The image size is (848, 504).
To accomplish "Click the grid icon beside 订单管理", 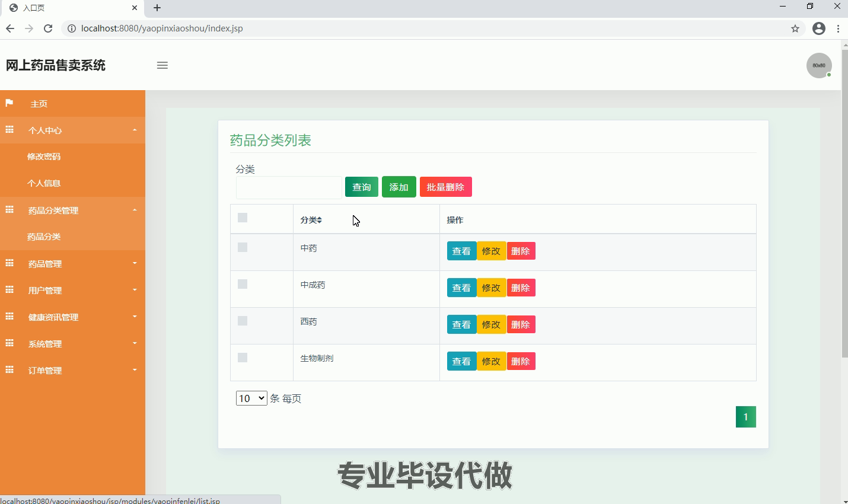I will tap(9, 370).
